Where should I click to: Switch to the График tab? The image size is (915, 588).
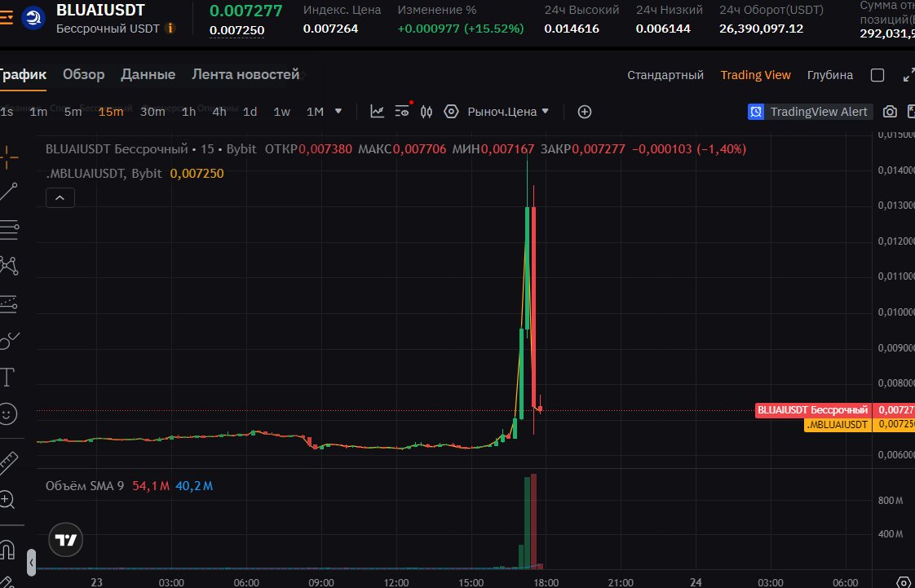pyautogui.click(x=22, y=75)
